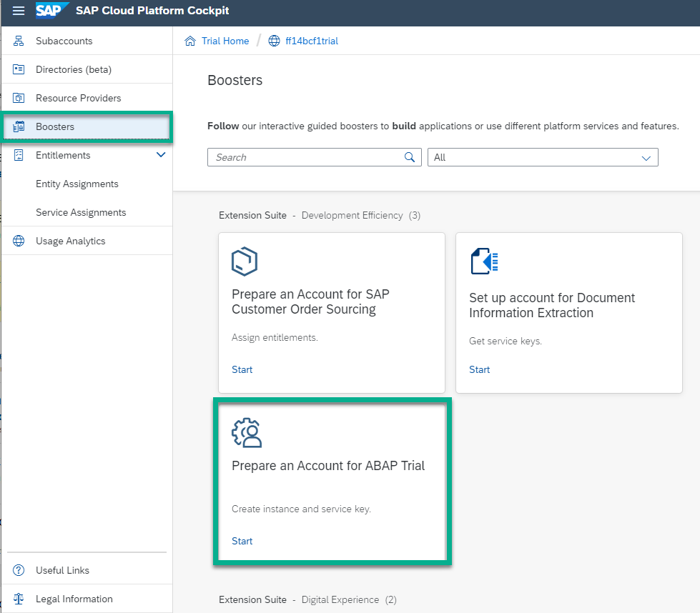Click the ABAP Trial gear-person icon
The height and width of the screenshot is (613, 700).
click(247, 433)
